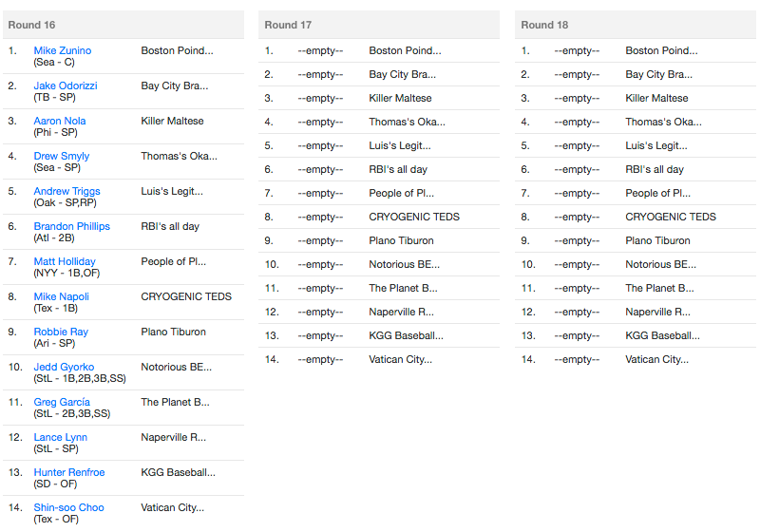The height and width of the screenshot is (532, 760).
Task: Open Andrew Triggs player link
Action: tap(66, 191)
